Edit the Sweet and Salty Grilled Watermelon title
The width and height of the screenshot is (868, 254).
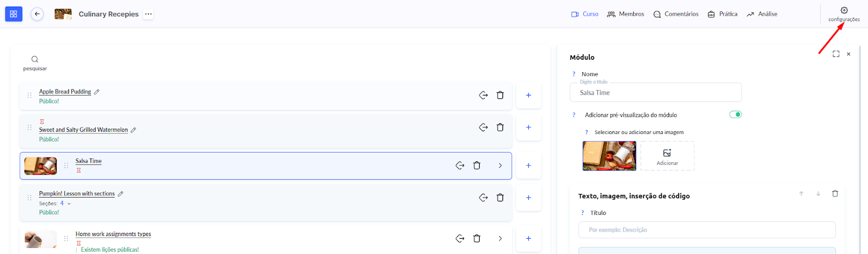[x=133, y=130]
